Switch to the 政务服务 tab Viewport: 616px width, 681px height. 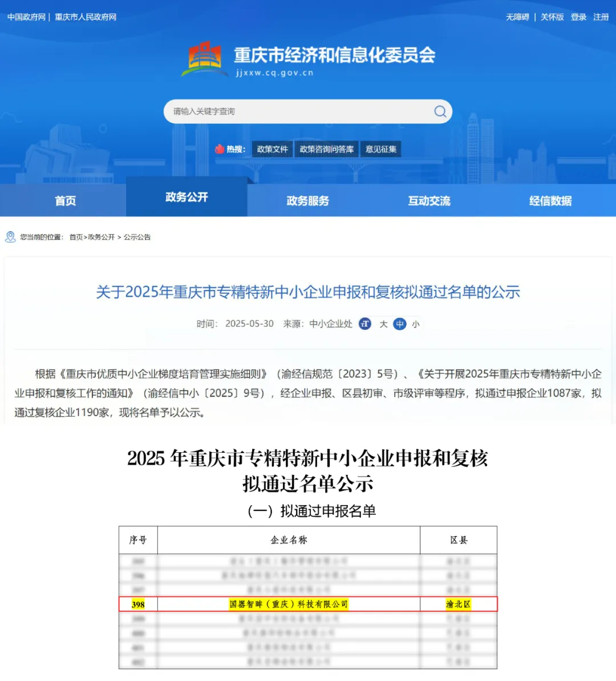(x=308, y=201)
